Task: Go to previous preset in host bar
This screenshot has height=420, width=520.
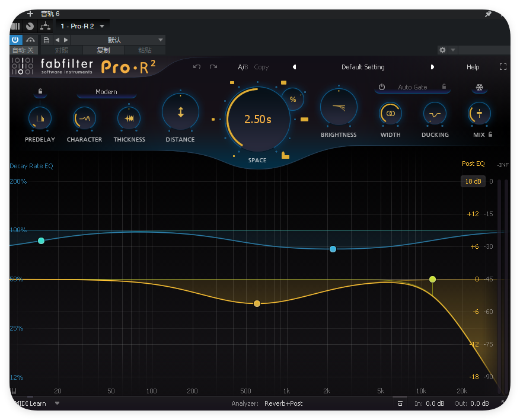Action: click(x=58, y=40)
